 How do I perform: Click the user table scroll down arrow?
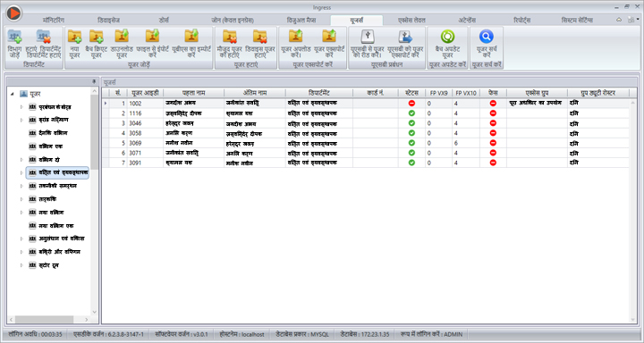point(633,319)
